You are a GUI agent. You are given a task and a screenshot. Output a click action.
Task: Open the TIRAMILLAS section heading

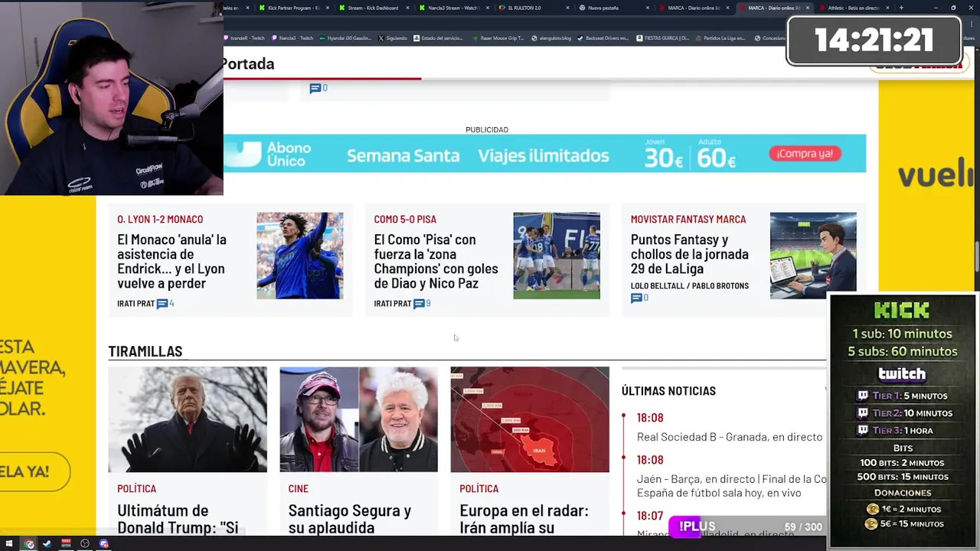click(145, 351)
